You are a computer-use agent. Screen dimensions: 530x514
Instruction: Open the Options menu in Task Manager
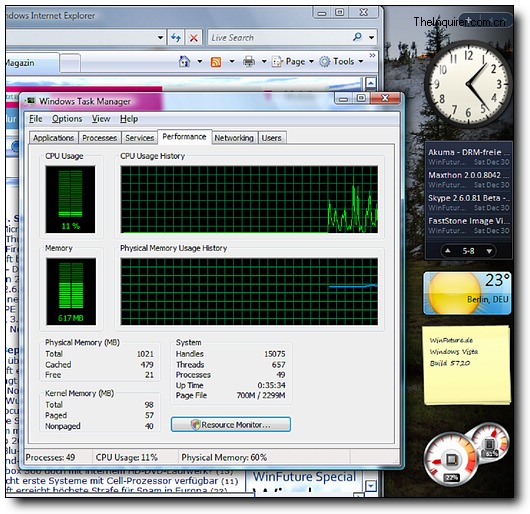click(67, 119)
